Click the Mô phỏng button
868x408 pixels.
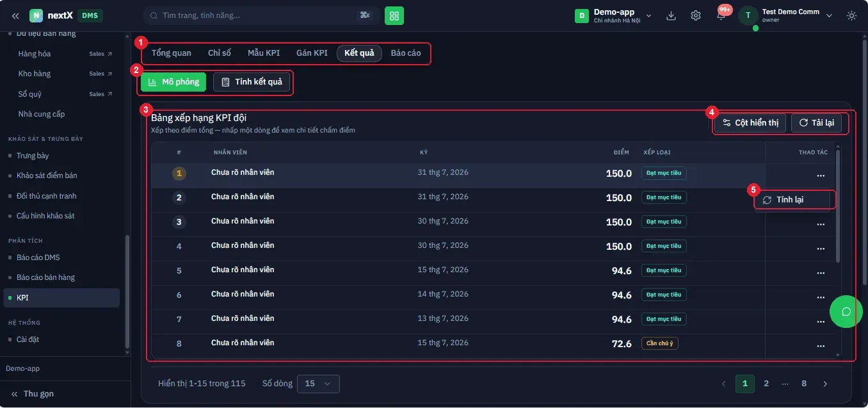point(173,82)
